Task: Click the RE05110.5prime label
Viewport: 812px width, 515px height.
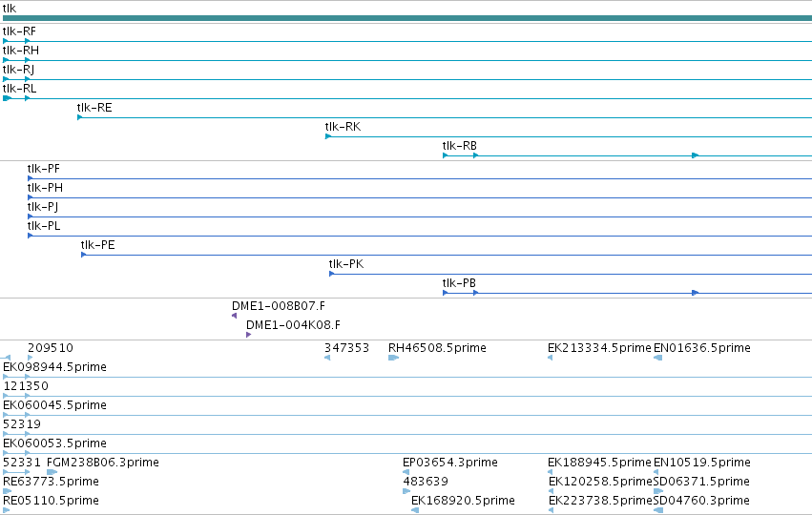Action: click(51, 501)
